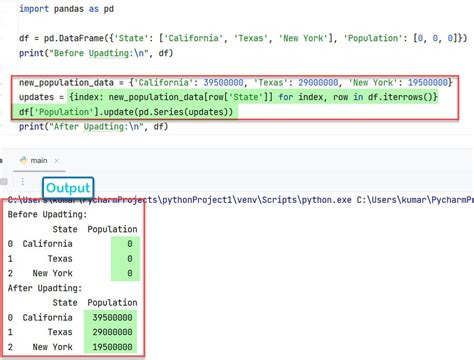Select the main run tab
This screenshot has height=360, width=474.
point(39,161)
